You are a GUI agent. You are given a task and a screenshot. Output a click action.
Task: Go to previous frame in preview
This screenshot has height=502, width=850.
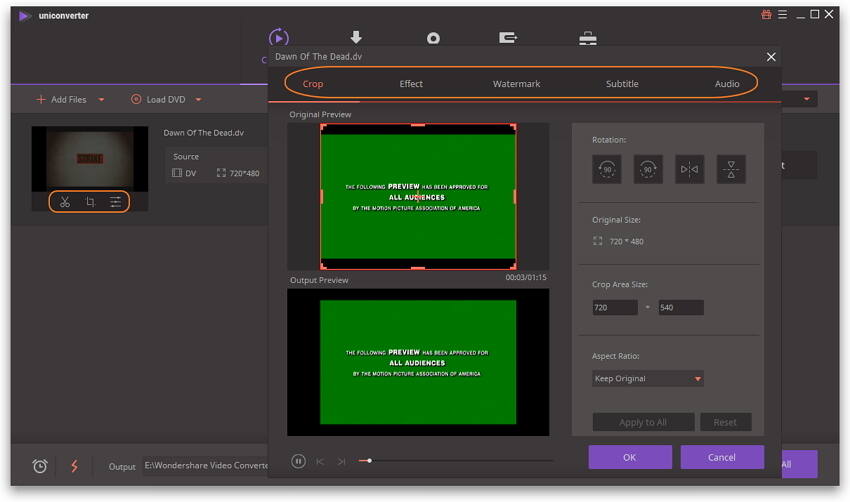pos(320,461)
